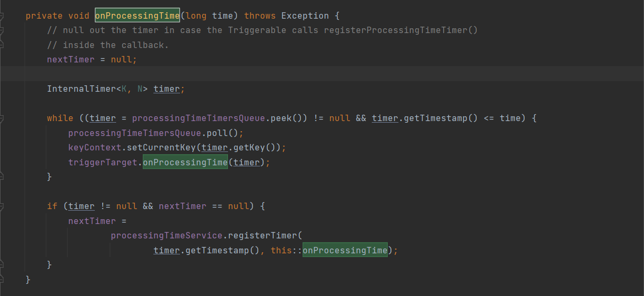This screenshot has width=644, height=296.
Task: Click the 'Exception' class name
Action: (305, 15)
